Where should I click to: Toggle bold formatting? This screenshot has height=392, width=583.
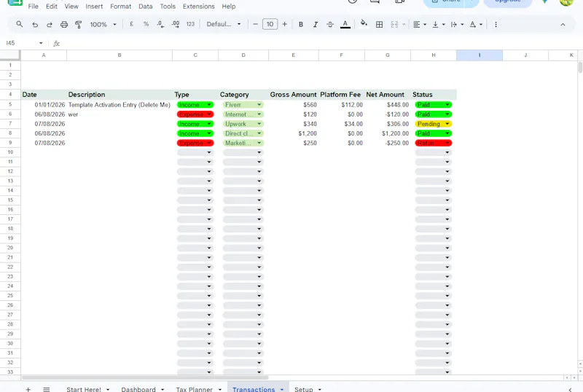(301, 25)
